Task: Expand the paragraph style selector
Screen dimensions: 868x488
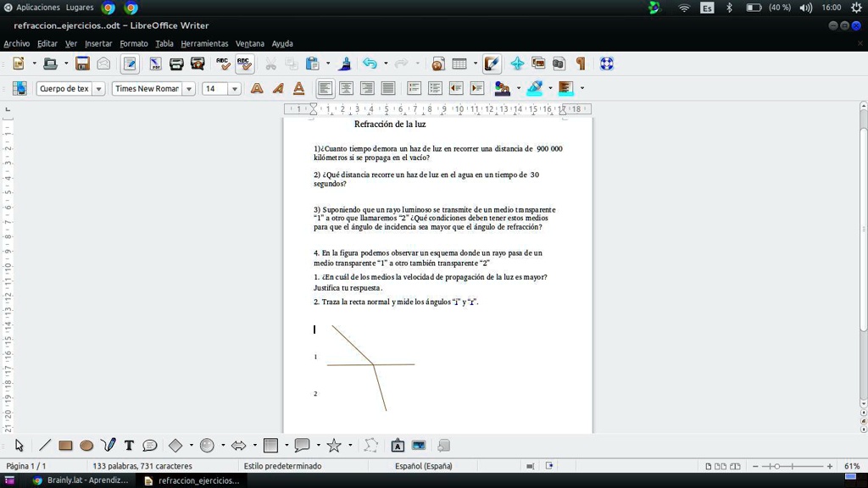Action: 100,87
